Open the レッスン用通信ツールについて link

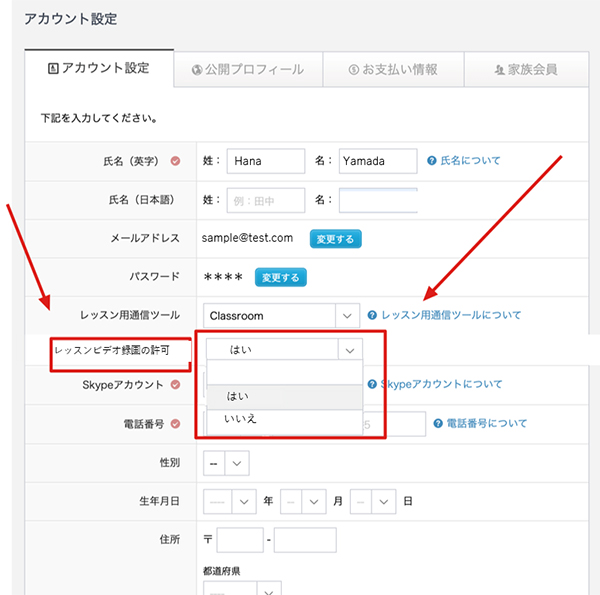point(451,315)
